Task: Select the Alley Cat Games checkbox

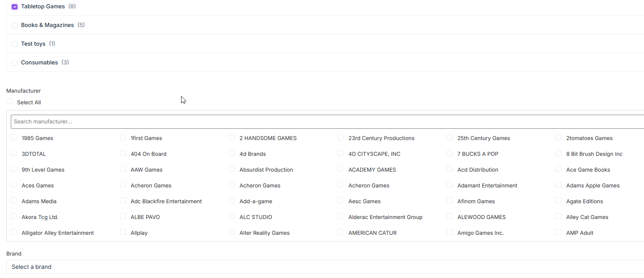Action: pyautogui.click(x=559, y=216)
